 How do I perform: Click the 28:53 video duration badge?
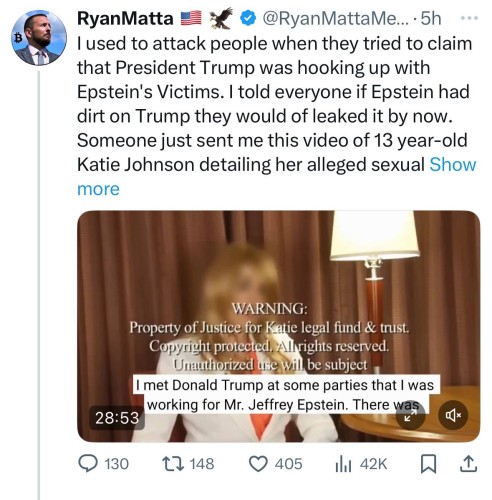(117, 418)
